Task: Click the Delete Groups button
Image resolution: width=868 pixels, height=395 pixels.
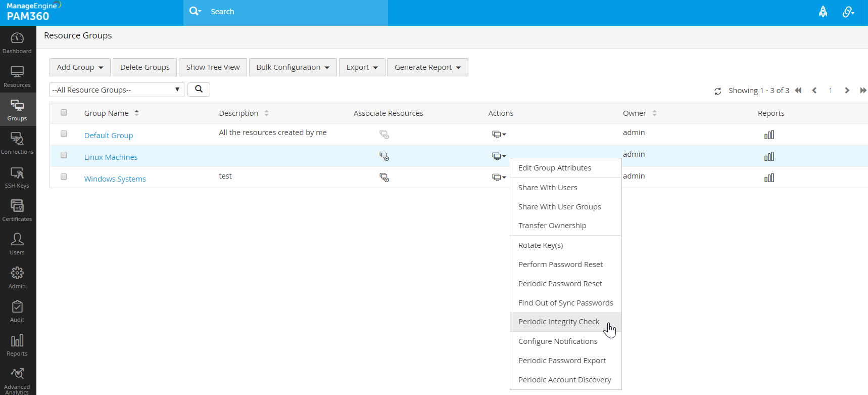Action: pyautogui.click(x=145, y=67)
